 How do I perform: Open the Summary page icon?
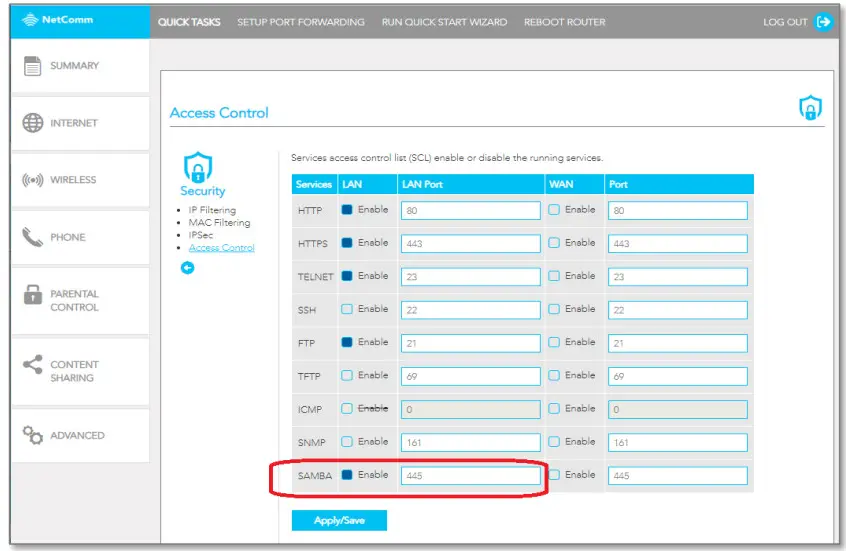point(32,66)
